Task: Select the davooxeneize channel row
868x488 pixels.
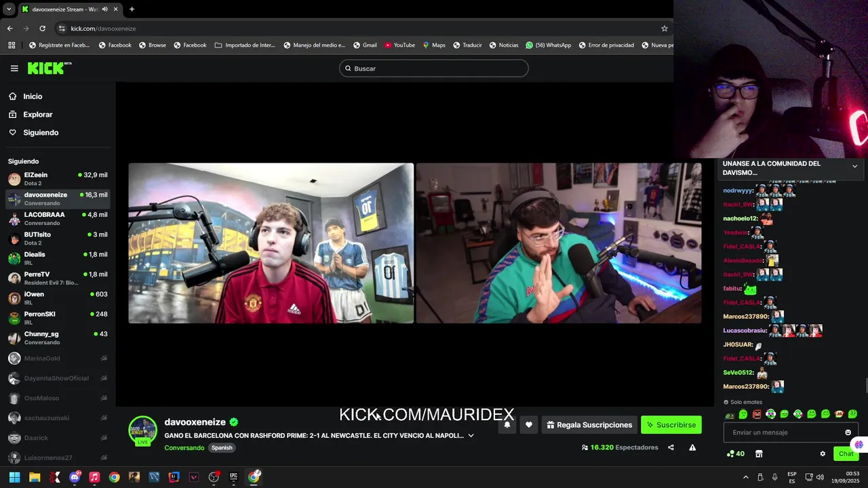Action: point(58,199)
